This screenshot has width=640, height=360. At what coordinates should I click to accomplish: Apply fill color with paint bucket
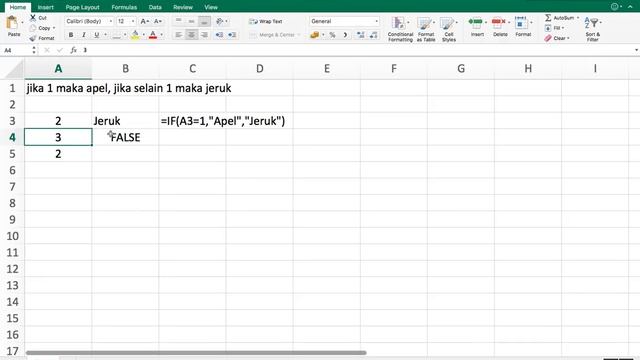135,35
